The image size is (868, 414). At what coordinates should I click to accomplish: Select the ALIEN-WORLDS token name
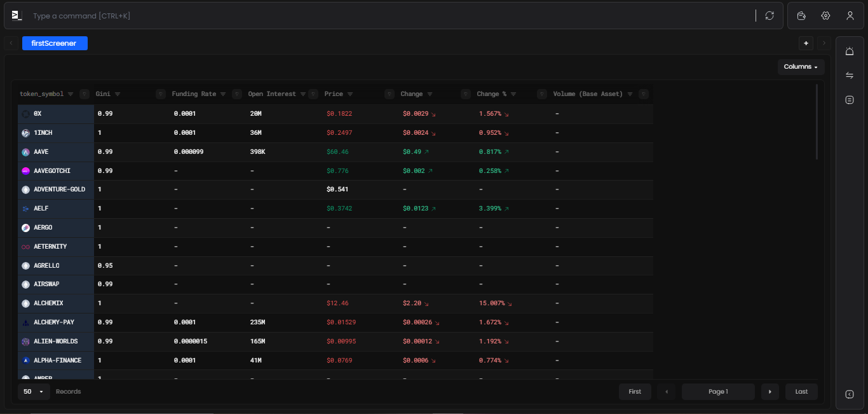(x=56, y=342)
